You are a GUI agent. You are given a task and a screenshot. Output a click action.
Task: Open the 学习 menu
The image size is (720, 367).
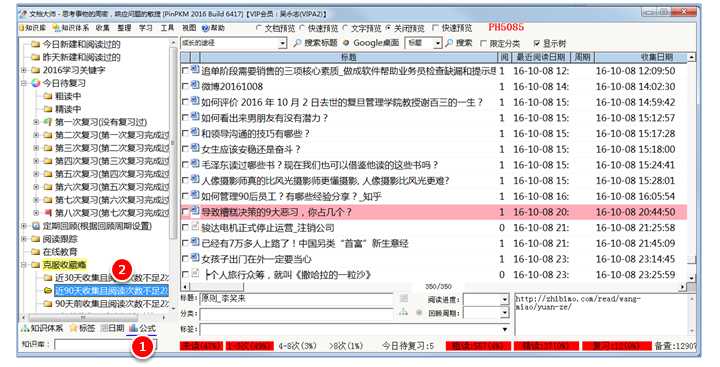[146, 28]
